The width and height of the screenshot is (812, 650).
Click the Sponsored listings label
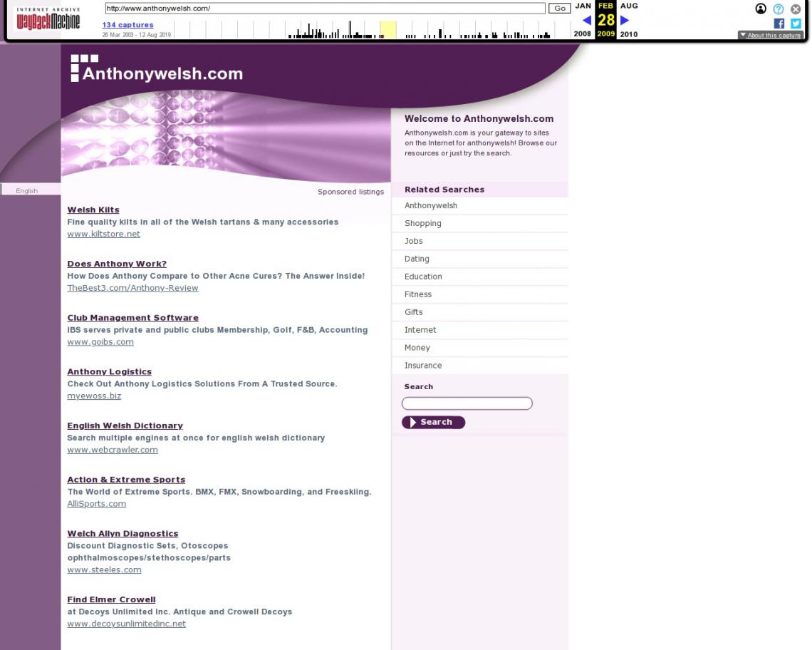(x=350, y=191)
